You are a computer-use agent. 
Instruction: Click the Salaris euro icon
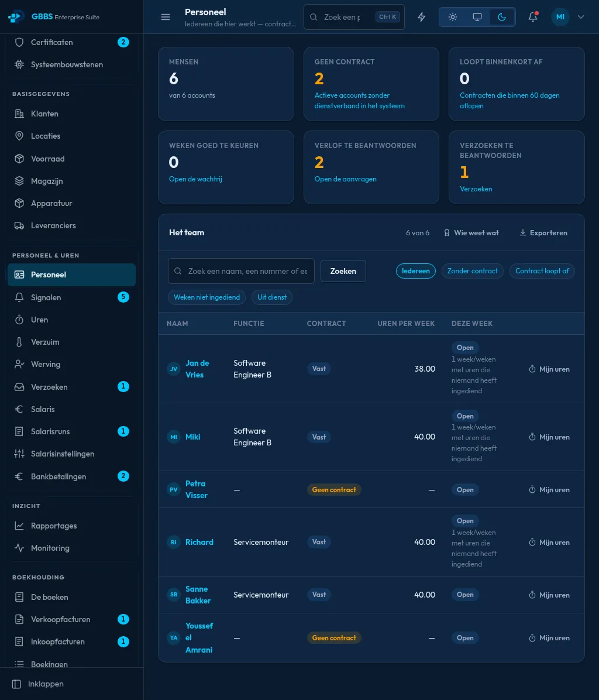pos(19,409)
